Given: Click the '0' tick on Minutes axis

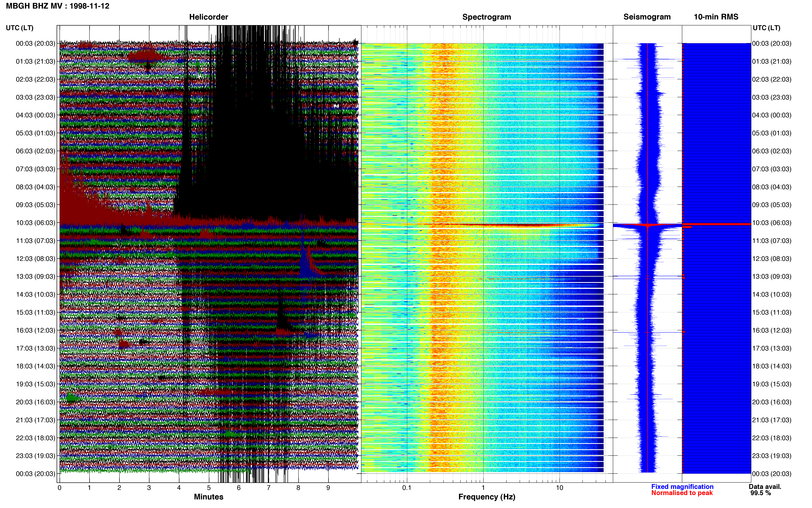Looking at the screenshot, I should pos(59,488).
